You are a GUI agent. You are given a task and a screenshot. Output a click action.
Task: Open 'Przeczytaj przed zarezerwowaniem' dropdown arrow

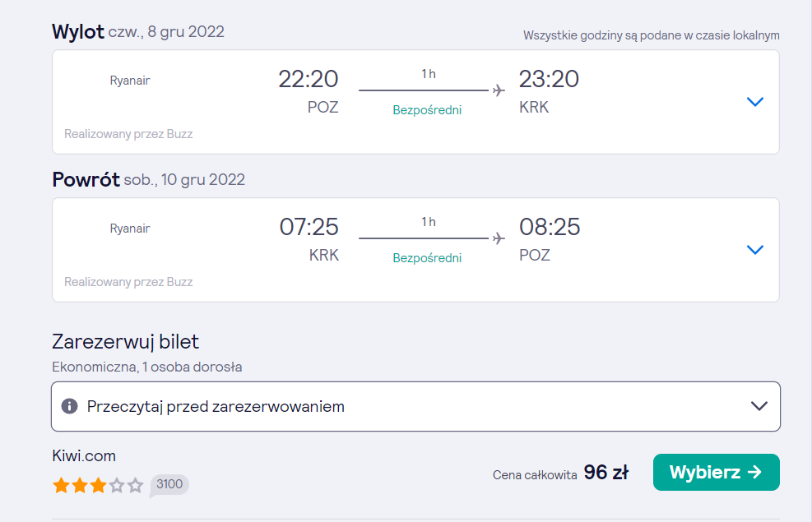[759, 406]
